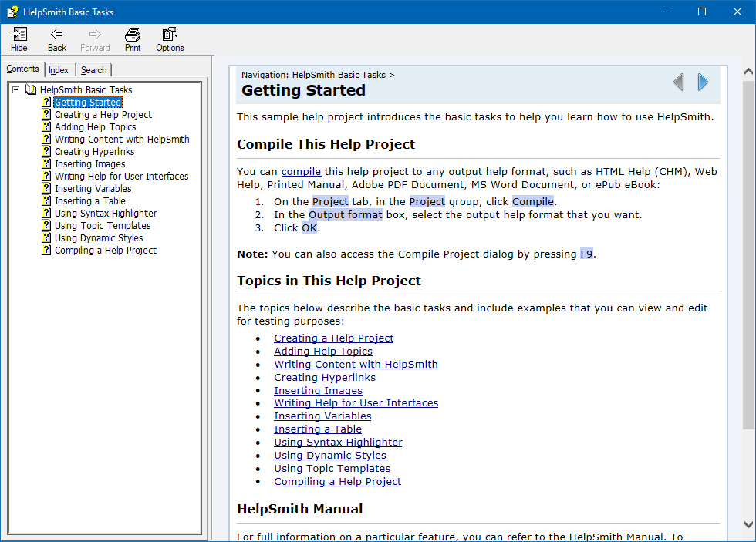Click the Getting Started page heading
Screen dimensions: 756x542
point(303,90)
